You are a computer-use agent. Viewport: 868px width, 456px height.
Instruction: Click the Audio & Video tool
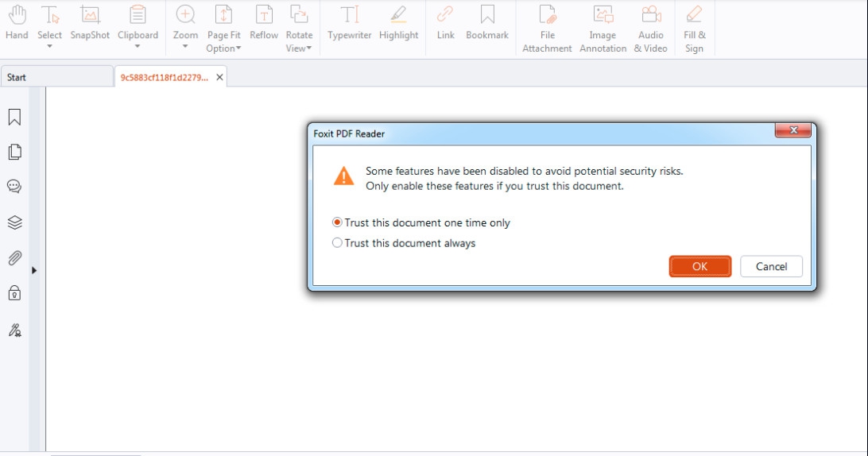coord(651,29)
